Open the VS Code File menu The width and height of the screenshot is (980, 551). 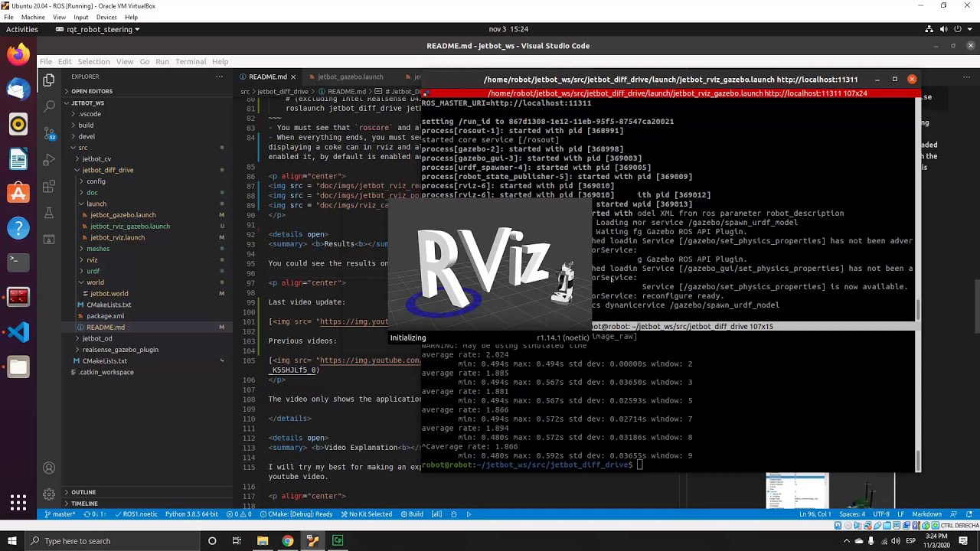[x=46, y=62]
